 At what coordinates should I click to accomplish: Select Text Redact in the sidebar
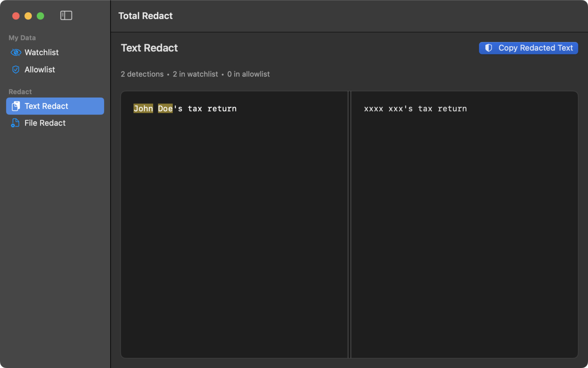[x=55, y=106]
